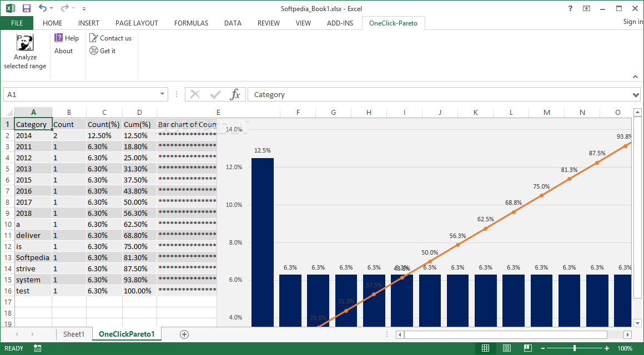Image resolution: width=644 pixels, height=355 pixels.
Task: Select row 13 header
Action: click(7, 257)
